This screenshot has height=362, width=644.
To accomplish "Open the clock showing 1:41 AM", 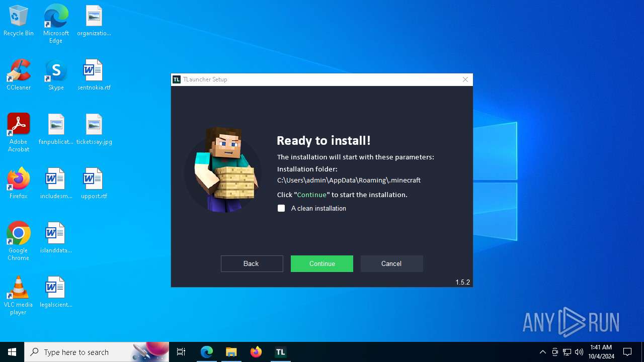I will coord(601,352).
